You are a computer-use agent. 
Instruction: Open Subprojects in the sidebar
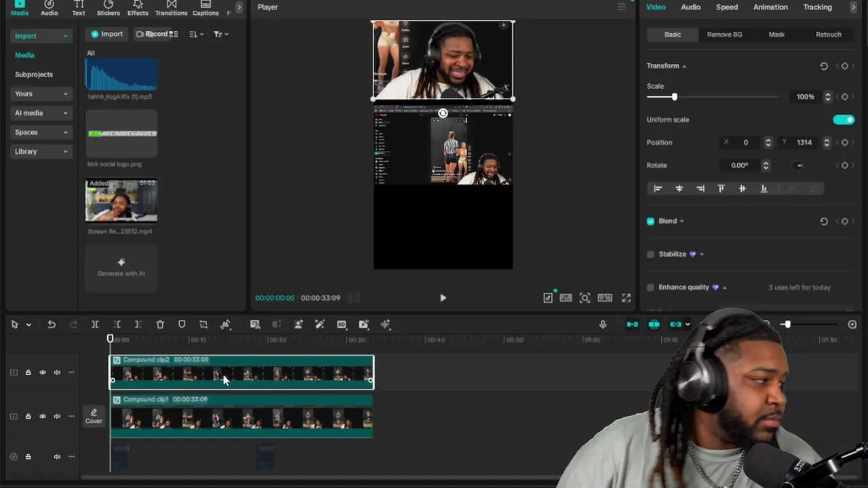click(34, 75)
